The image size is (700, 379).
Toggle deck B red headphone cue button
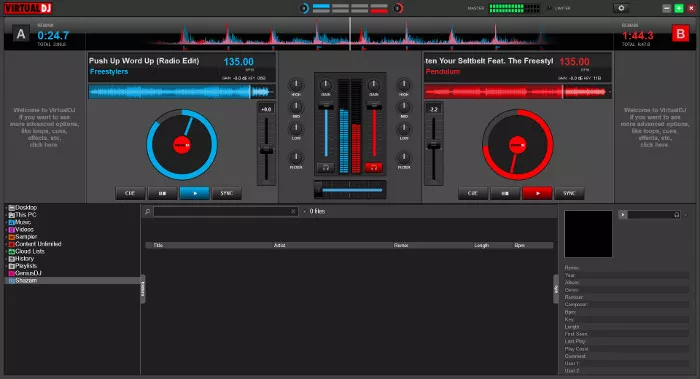point(373,167)
